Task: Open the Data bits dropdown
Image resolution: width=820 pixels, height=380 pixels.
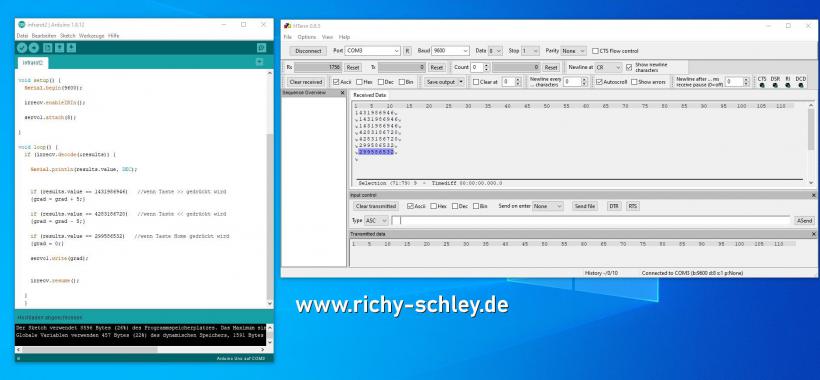Action: (495, 51)
